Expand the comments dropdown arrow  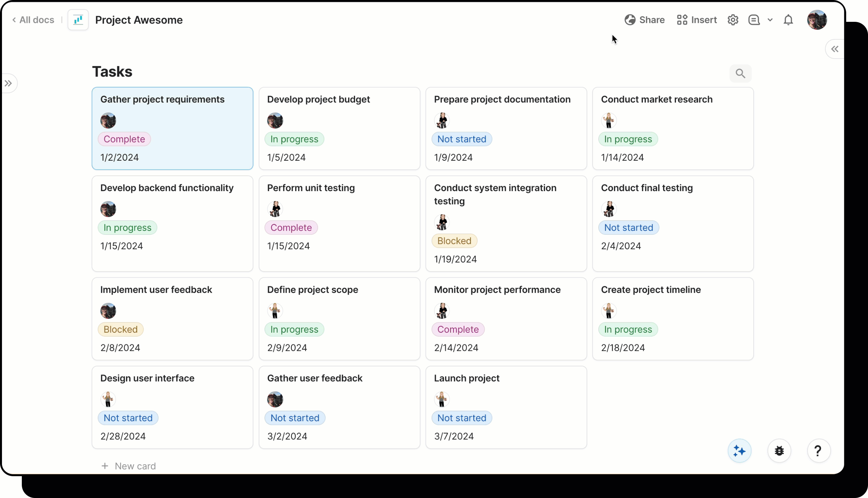point(770,20)
